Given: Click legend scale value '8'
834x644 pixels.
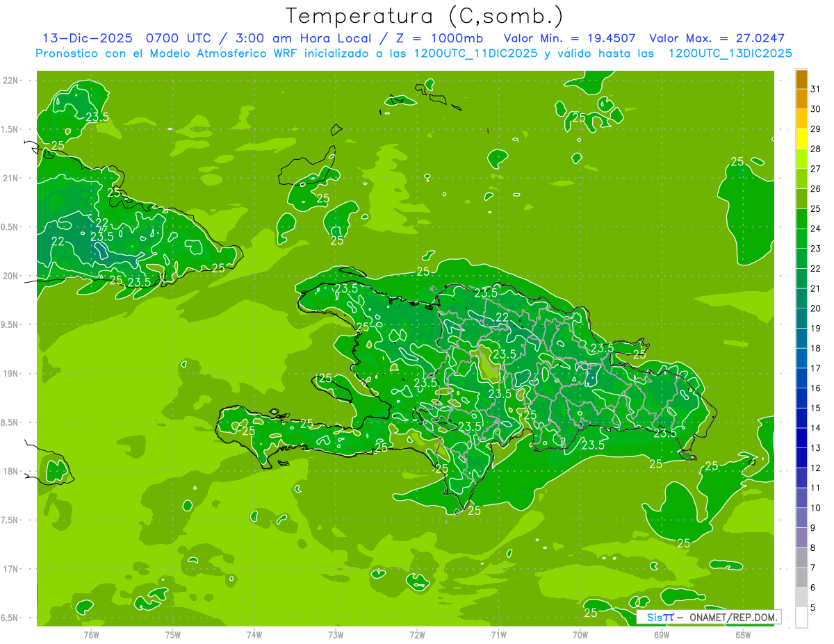Looking at the screenshot, I should (x=813, y=548).
